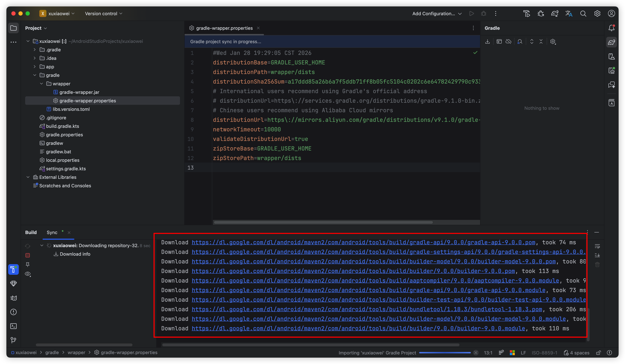
Task: Open the Version control menu
Action: pos(103,14)
